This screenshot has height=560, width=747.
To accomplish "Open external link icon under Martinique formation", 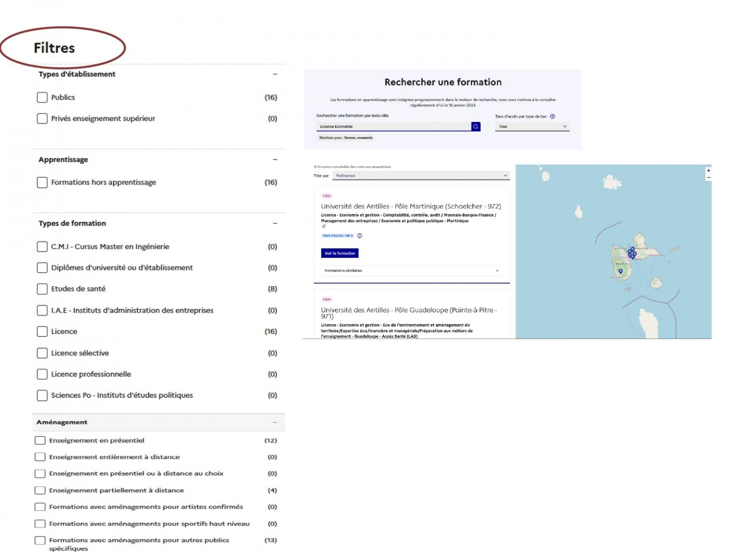I will pyautogui.click(x=324, y=227).
